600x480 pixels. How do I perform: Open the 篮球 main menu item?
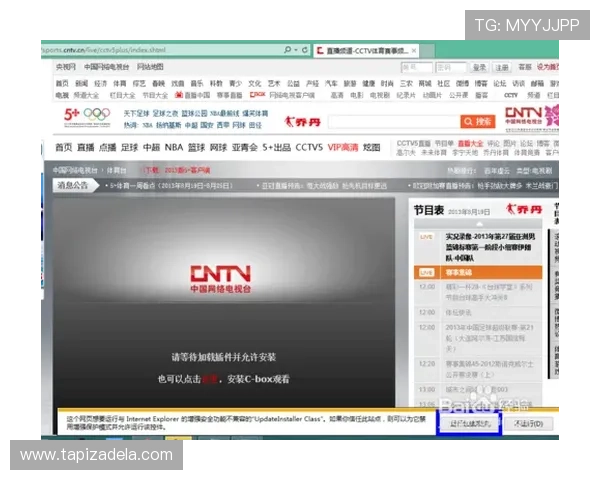coord(196,147)
